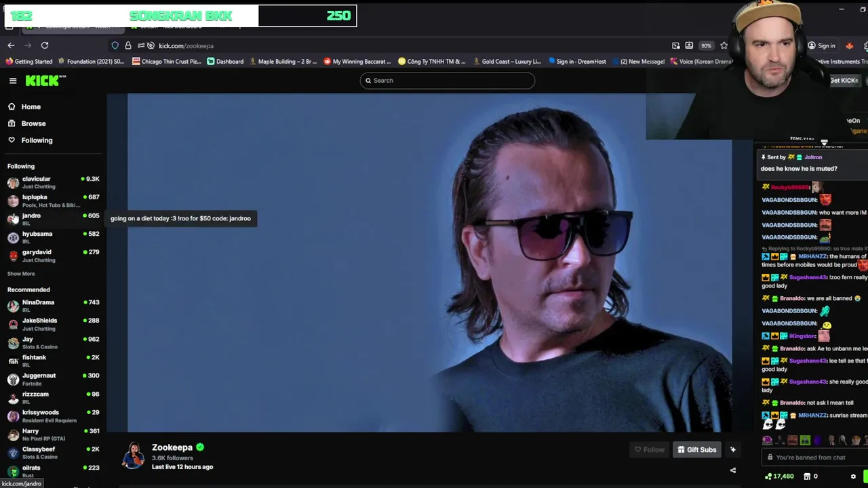Click the shield tracking protection icon
Viewport: 868px width, 488px height.
115,45
